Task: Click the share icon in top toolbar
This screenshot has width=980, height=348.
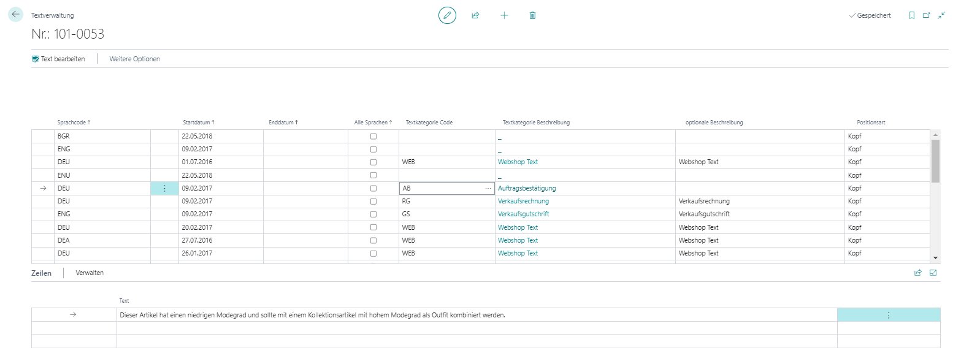Action: tap(475, 15)
